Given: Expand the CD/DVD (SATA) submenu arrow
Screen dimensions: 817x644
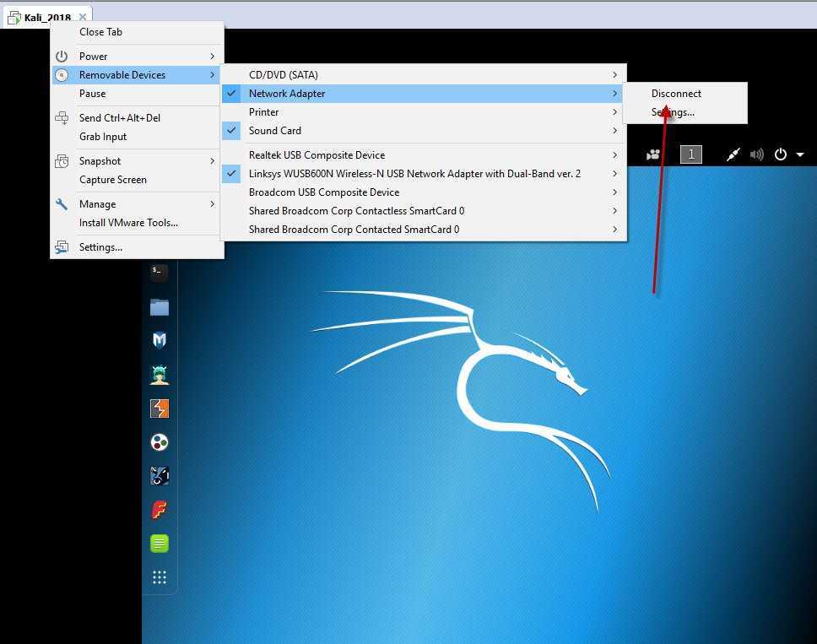Looking at the screenshot, I should pyautogui.click(x=614, y=75).
